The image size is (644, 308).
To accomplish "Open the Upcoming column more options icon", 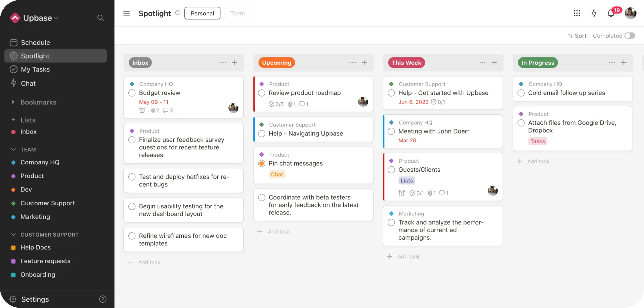I will [352, 63].
